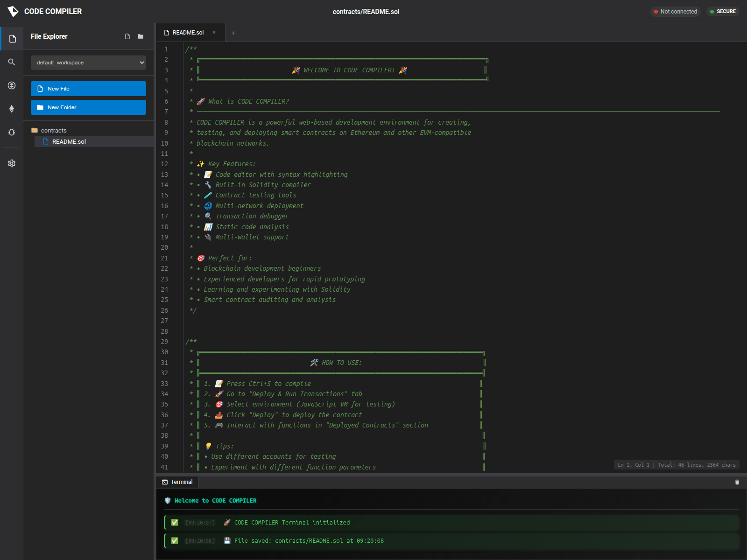Select the Terminal tab
Screen dimensions: 747x560
177,482
